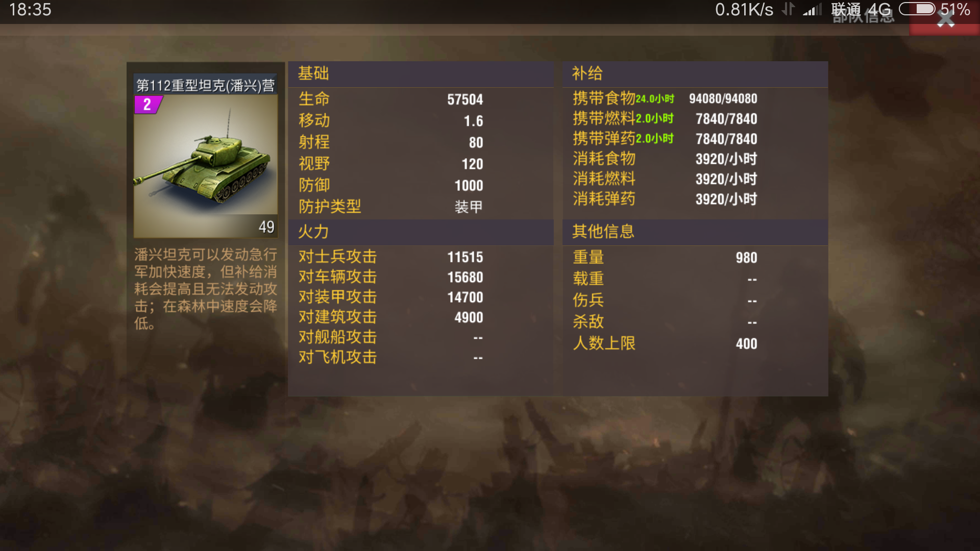Tap the 携带燃料 7840/7840 value

(726, 119)
